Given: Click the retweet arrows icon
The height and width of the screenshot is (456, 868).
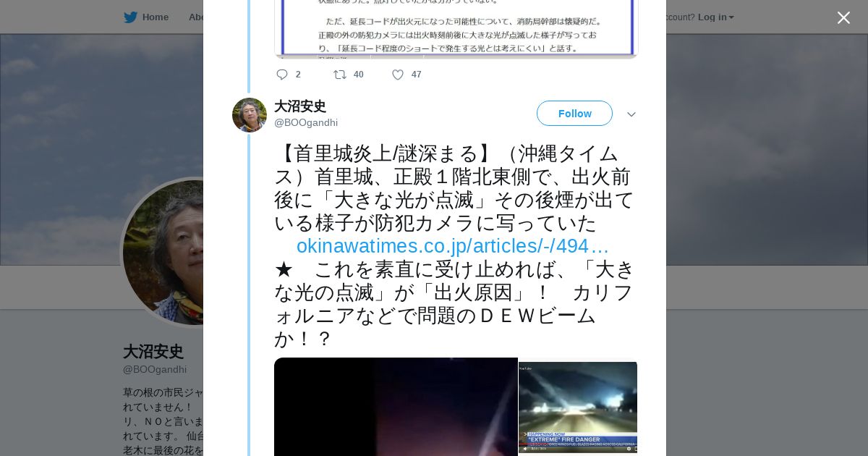Looking at the screenshot, I should 339,75.
